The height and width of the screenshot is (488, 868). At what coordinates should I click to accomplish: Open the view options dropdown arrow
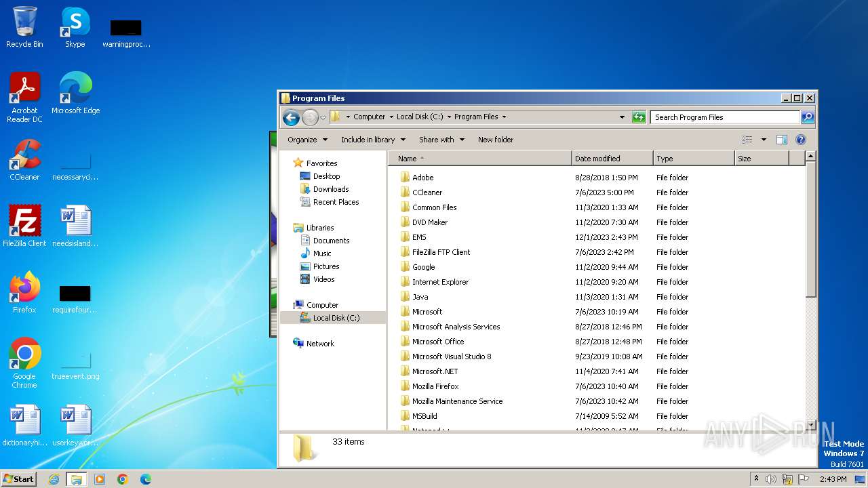764,140
